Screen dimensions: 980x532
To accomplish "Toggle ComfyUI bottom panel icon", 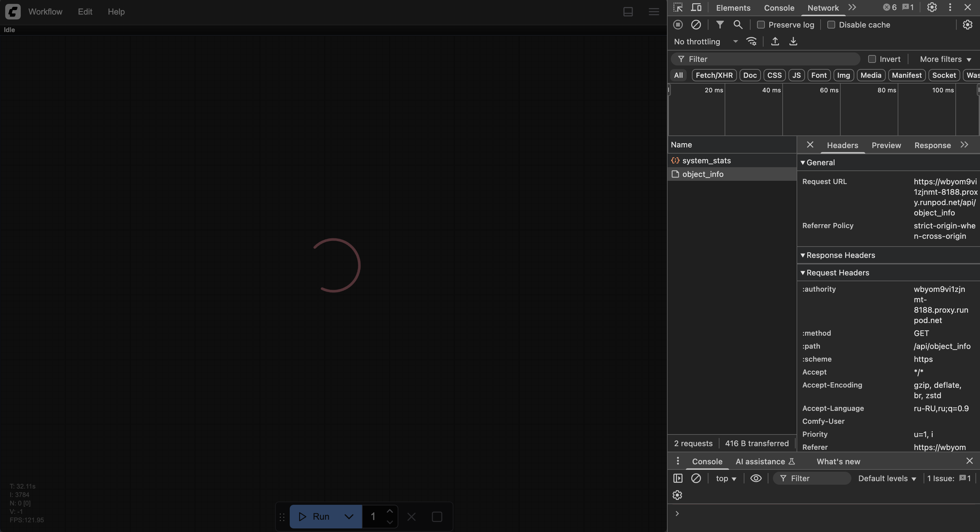I will coord(628,12).
